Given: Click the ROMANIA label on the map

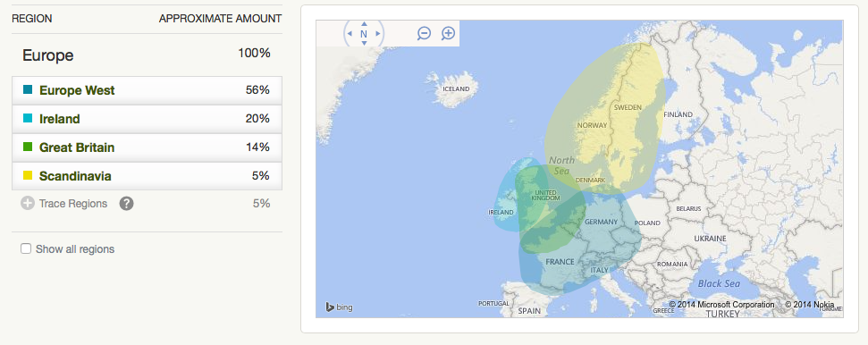Looking at the screenshot, I should click(672, 265).
